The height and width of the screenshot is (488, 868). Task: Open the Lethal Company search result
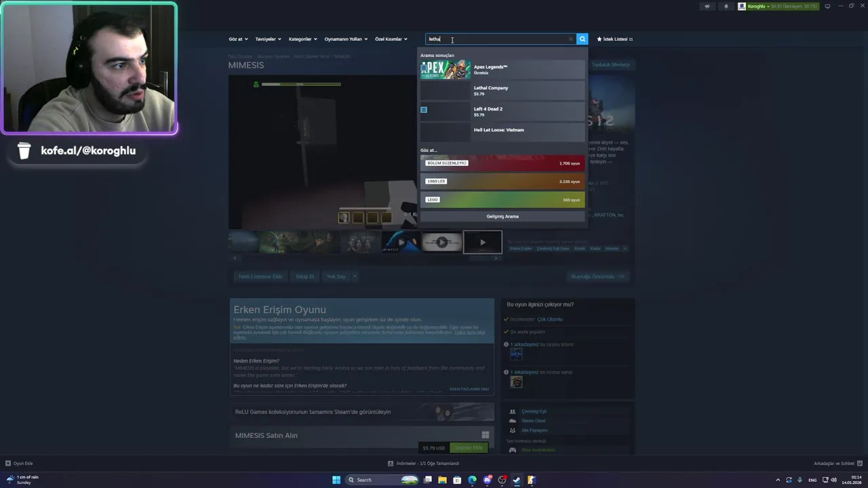coord(502,91)
